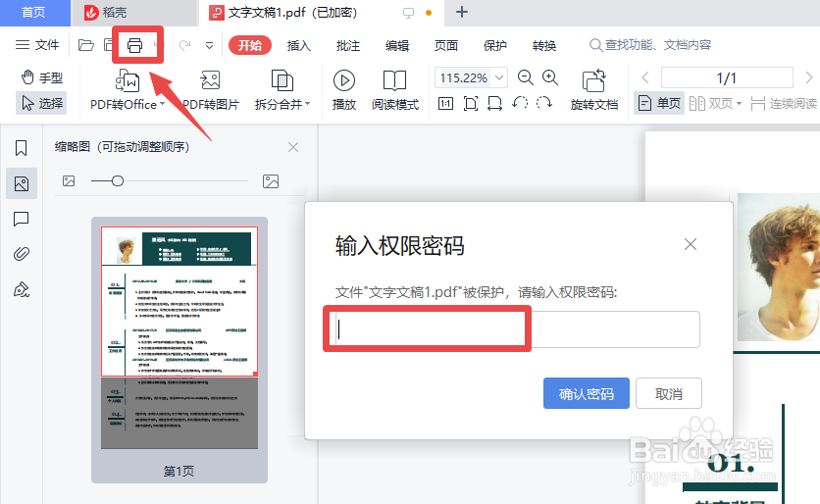
Task: Switch to the 首页 tab
Action: click(x=34, y=13)
